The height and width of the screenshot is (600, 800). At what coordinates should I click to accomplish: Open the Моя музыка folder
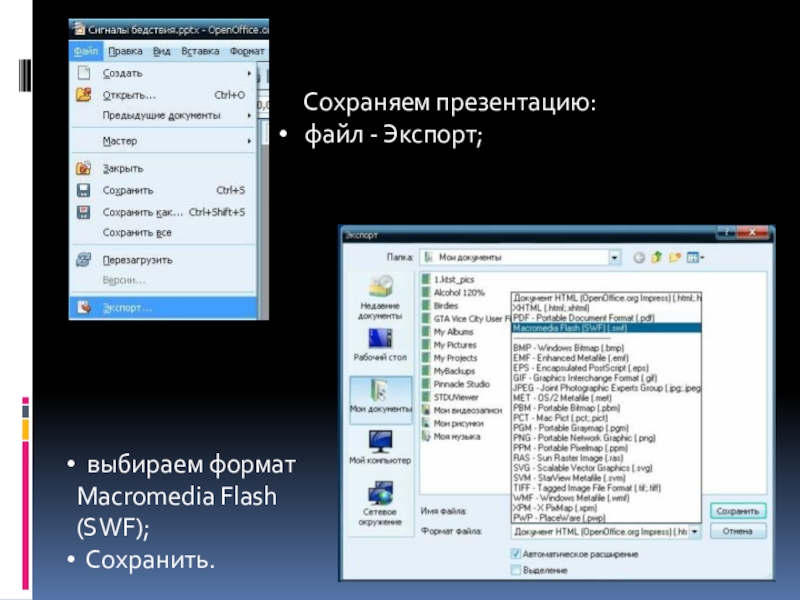point(451,437)
